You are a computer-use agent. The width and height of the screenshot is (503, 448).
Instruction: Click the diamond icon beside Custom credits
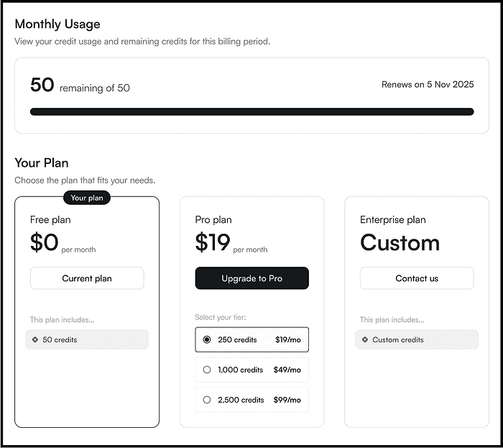pos(365,339)
